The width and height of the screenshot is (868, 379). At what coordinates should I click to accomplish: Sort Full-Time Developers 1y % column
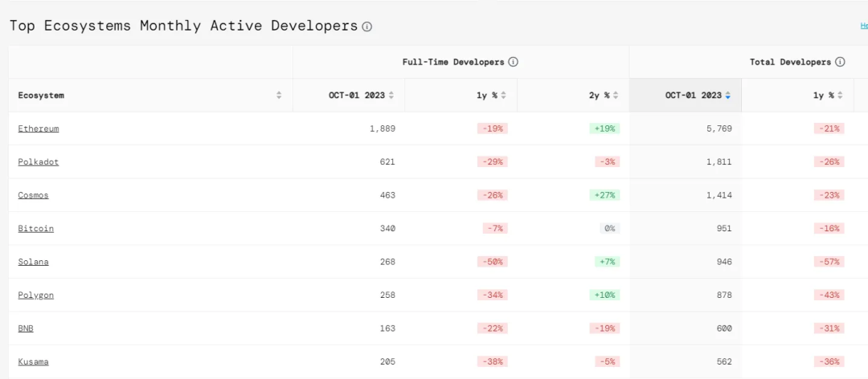pos(503,95)
